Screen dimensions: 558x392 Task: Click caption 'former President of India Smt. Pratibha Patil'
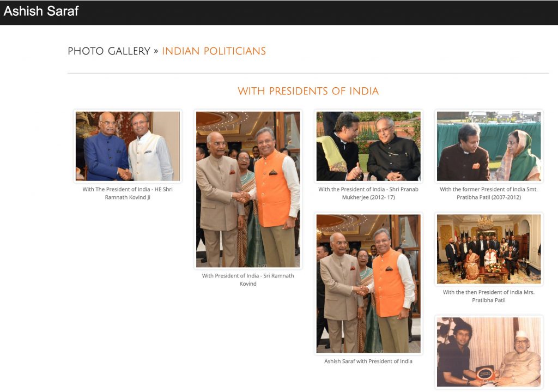pyautogui.click(x=489, y=194)
